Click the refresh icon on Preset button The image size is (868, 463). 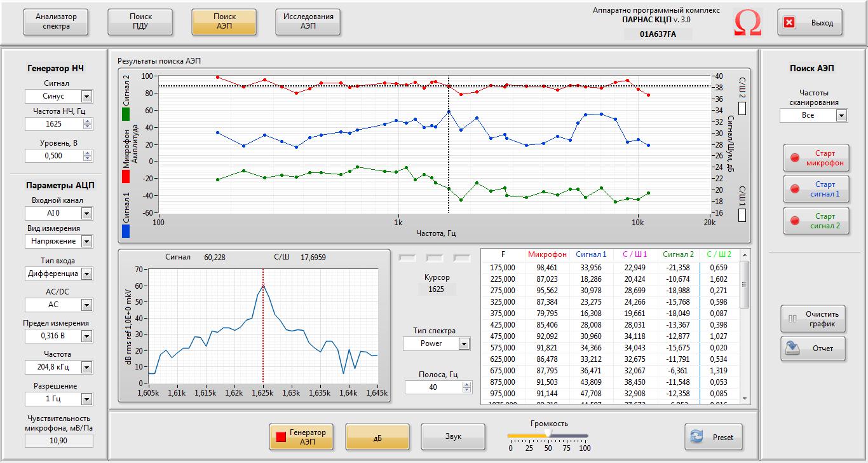point(697,437)
